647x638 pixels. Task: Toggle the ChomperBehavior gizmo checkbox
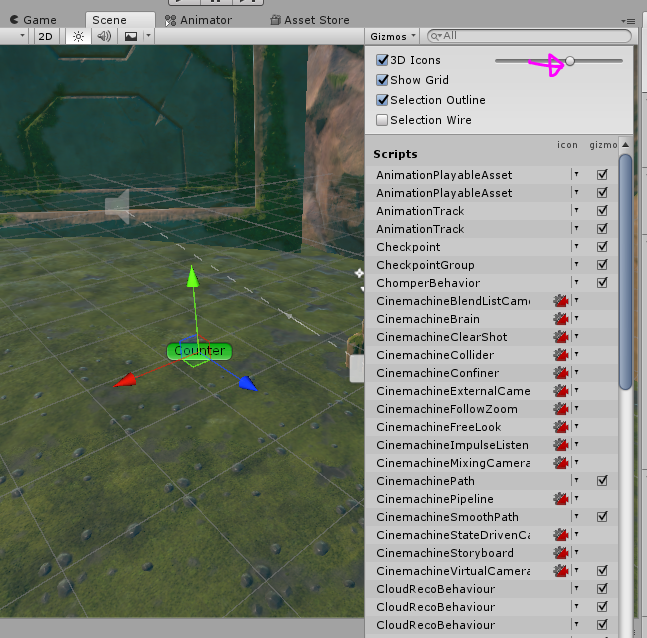602,282
